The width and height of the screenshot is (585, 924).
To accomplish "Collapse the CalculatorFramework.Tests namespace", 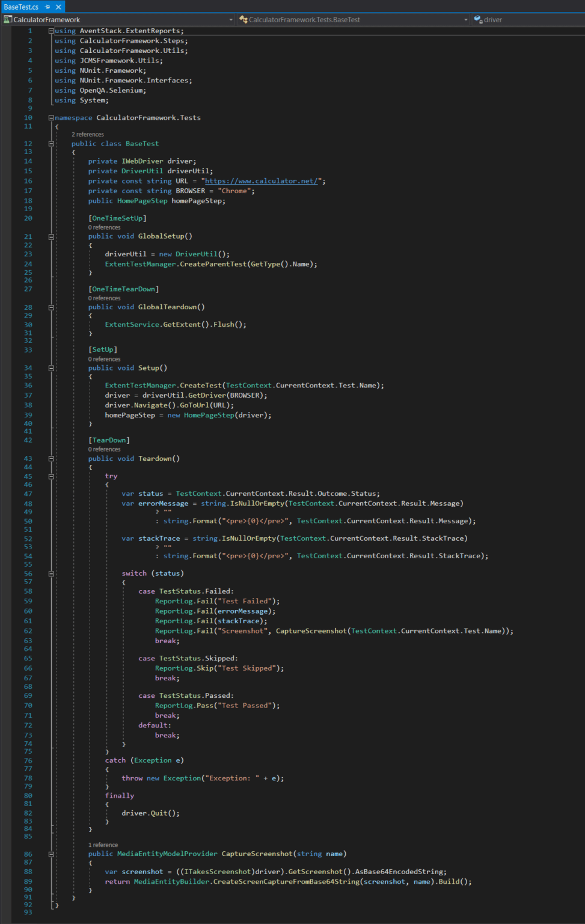I will [50, 117].
